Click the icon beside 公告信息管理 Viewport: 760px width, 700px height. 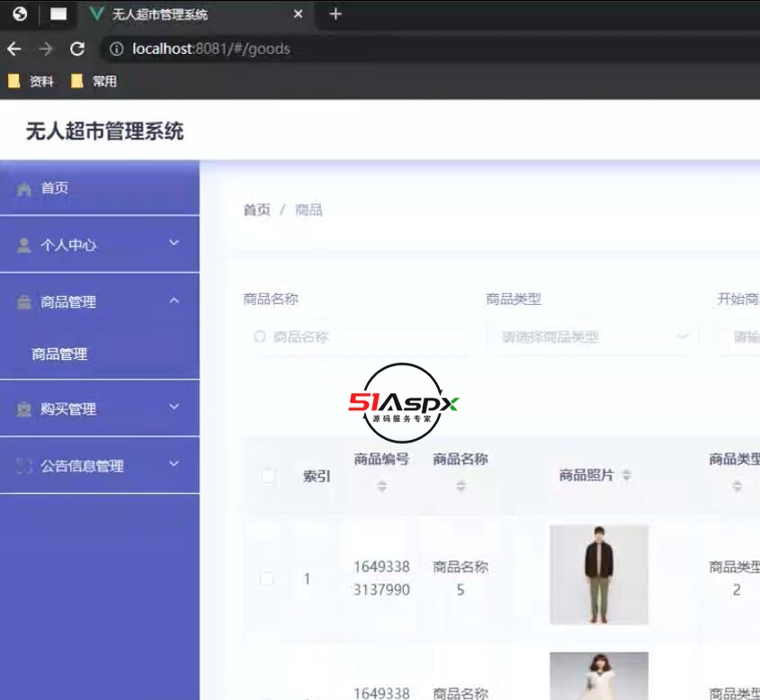pos(24,466)
